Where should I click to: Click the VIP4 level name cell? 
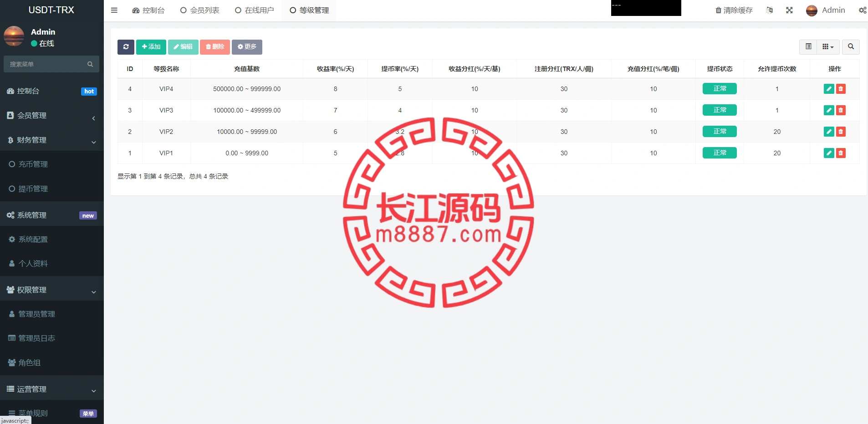(x=166, y=89)
